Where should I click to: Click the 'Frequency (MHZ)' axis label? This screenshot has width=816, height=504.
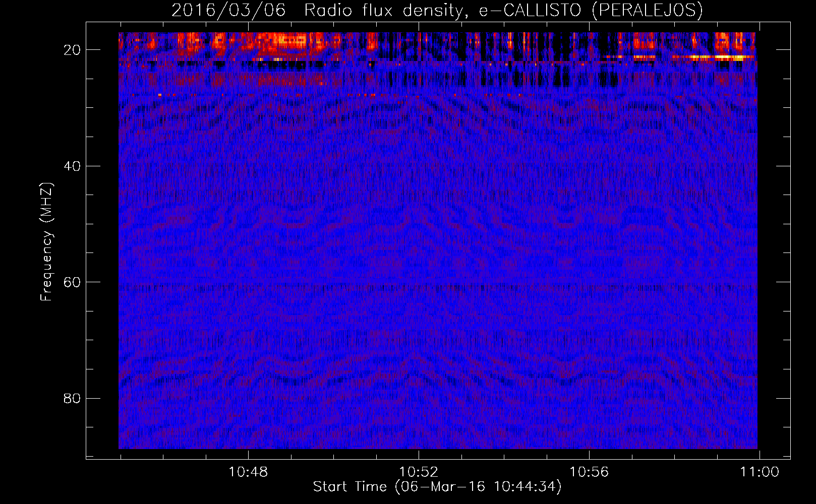pos(46,242)
